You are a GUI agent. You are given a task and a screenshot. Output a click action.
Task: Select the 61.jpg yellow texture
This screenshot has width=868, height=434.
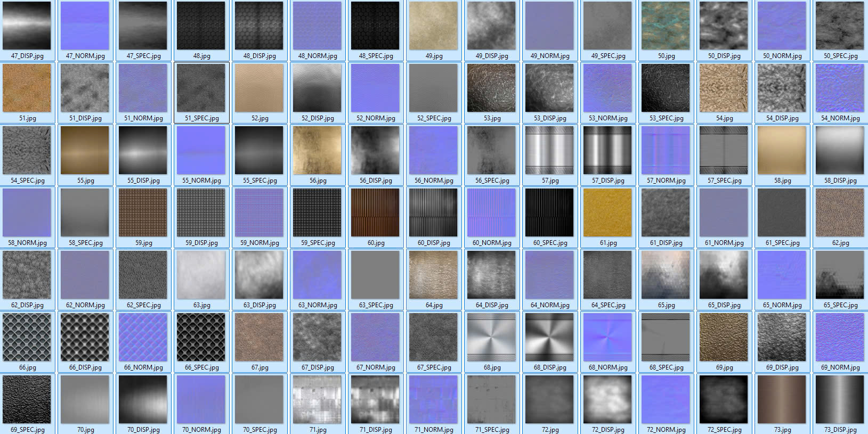[x=607, y=212]
